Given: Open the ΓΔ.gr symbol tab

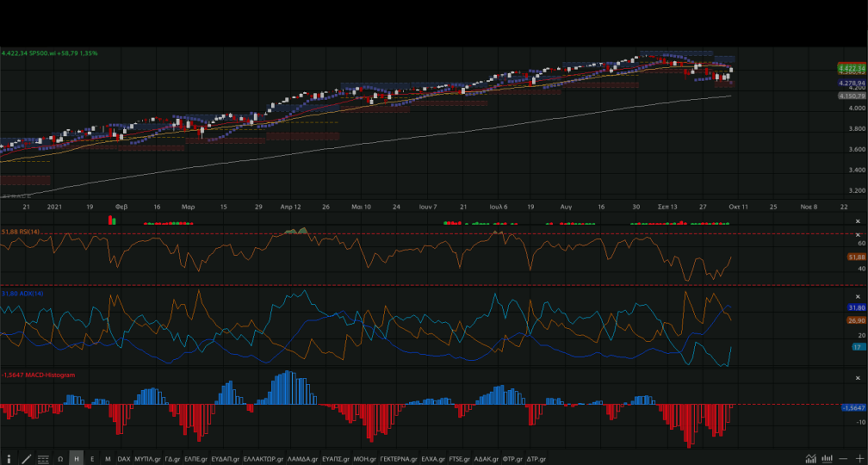Looking at the screenshot, I should 173,459.
